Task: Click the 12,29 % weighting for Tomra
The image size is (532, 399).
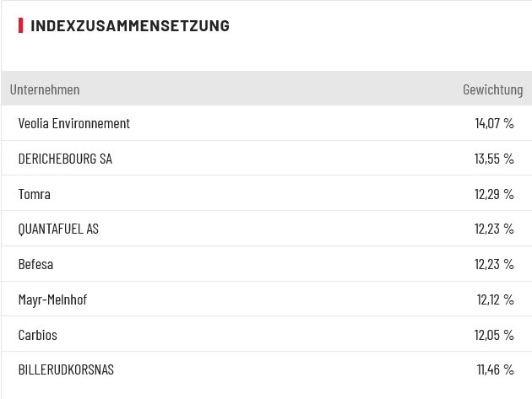Action: pyautogui.click(x=494, y=194)
